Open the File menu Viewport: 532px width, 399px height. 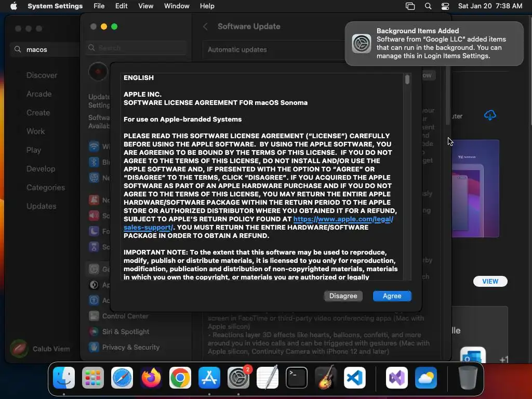99,6
